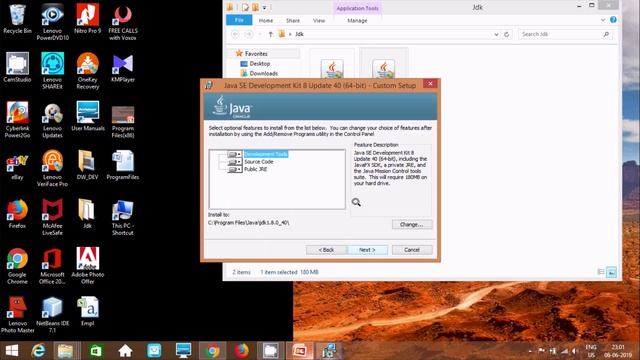Proceed with the Next > button
640x360 pixels.
367,250
